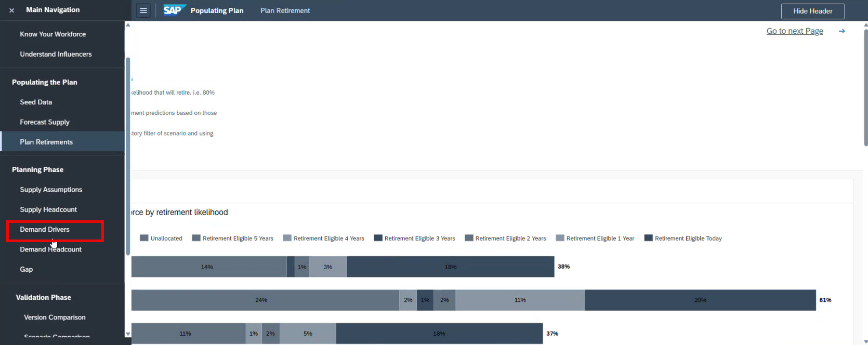The height and width of the screenshot is (345, 868).
Task: Click Retirement Eligible 5 Years legend swatch
Action: 196,238
